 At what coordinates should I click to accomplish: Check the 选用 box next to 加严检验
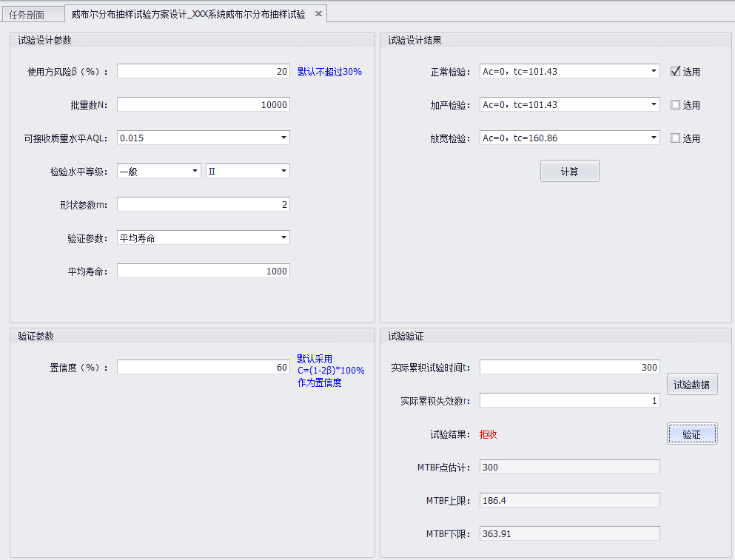(x=675, y=104)
